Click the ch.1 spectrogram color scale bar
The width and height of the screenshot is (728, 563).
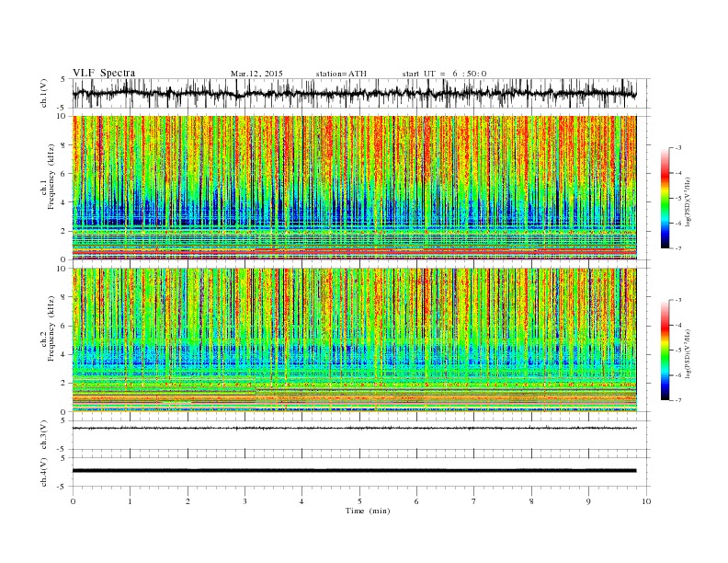click(665, 198)
